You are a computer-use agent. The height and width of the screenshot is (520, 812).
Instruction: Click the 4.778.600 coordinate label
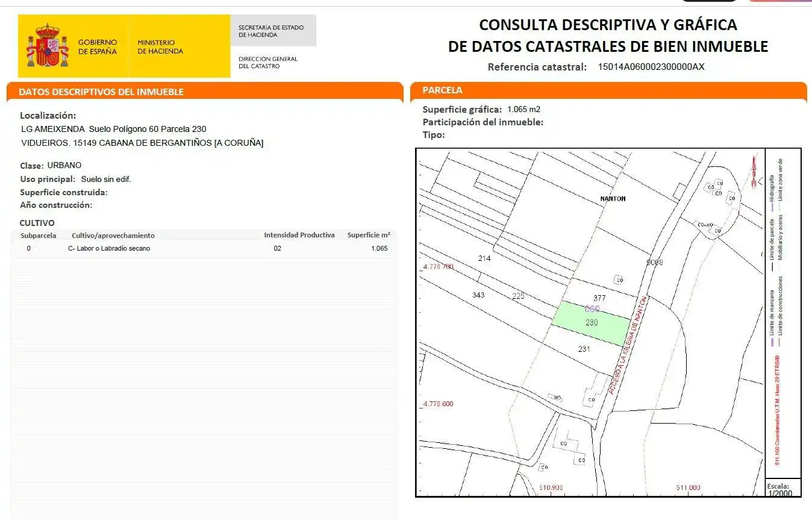click(x=438, y=404)
